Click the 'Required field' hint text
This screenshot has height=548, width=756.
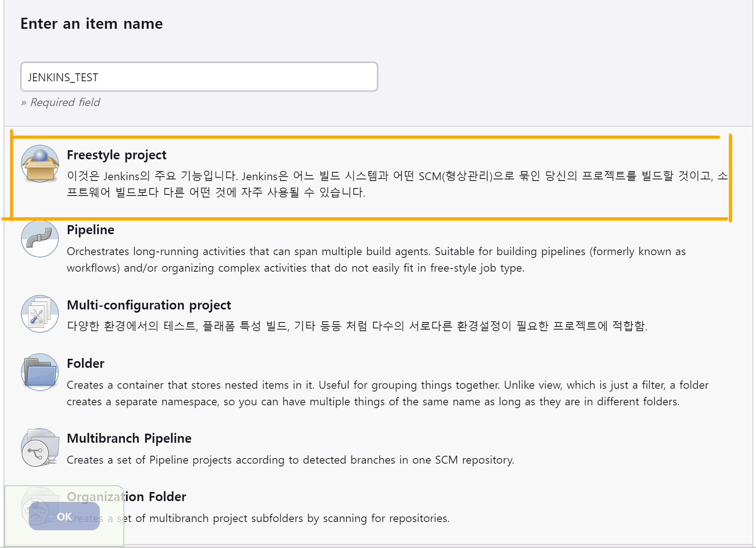[60, 103]
